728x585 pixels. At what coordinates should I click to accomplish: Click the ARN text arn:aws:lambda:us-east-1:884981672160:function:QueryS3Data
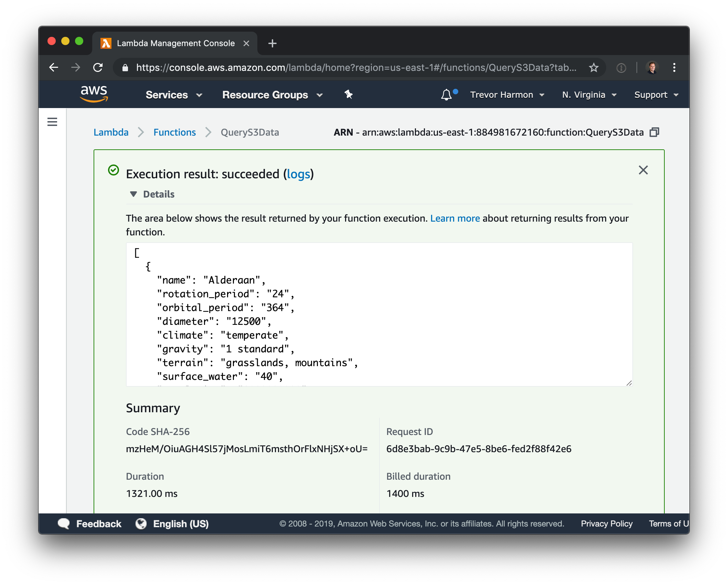pos(503,132)
